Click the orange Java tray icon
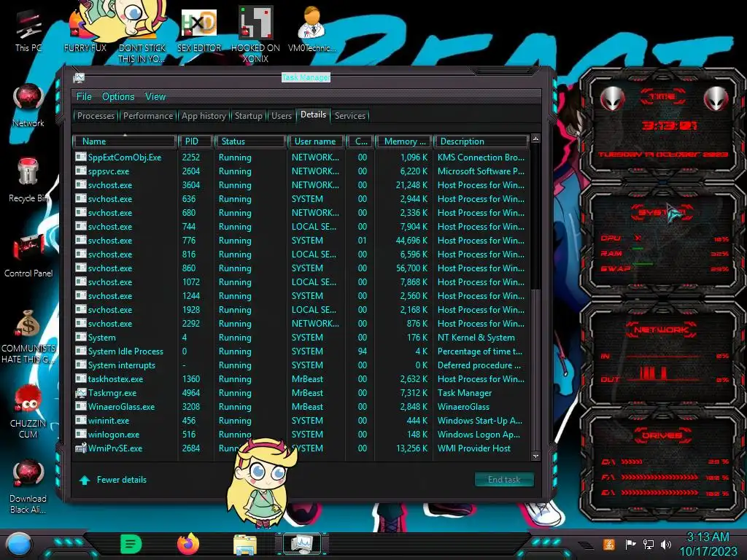747x560 pixels. [x=609, y=544]
